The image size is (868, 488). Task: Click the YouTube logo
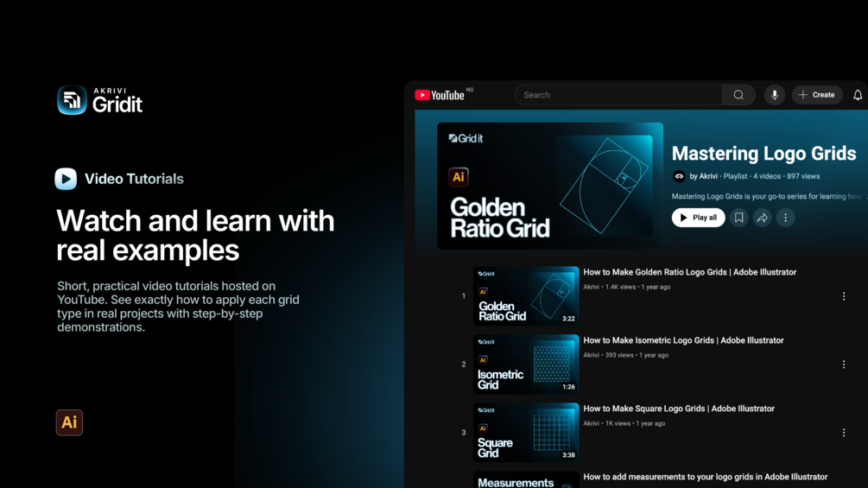[x=440, y=95]
